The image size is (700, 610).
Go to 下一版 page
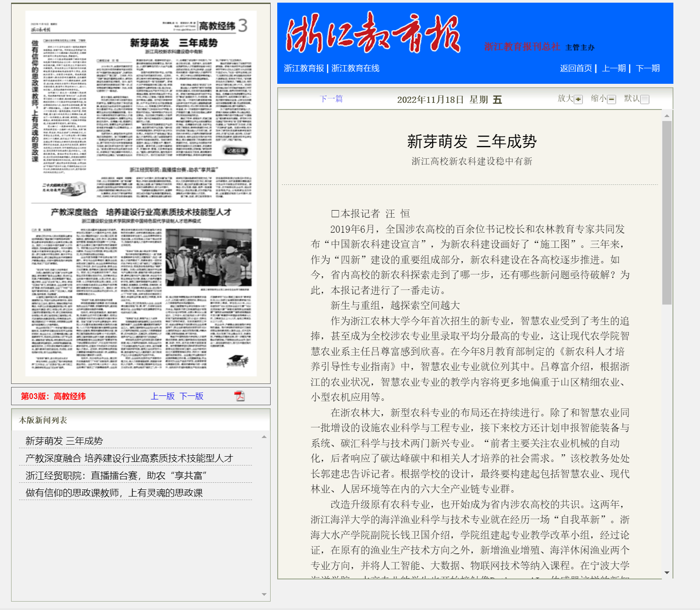click(x=191, y=396)
